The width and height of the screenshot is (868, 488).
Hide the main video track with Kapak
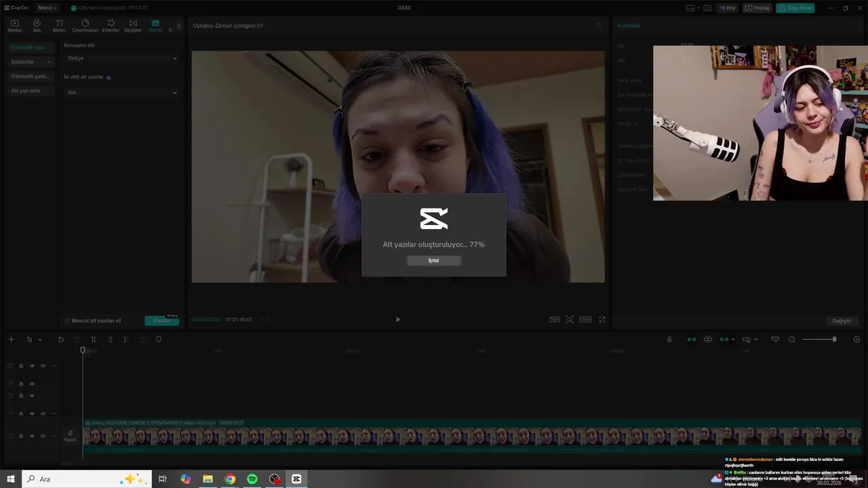tap(32, 436)
